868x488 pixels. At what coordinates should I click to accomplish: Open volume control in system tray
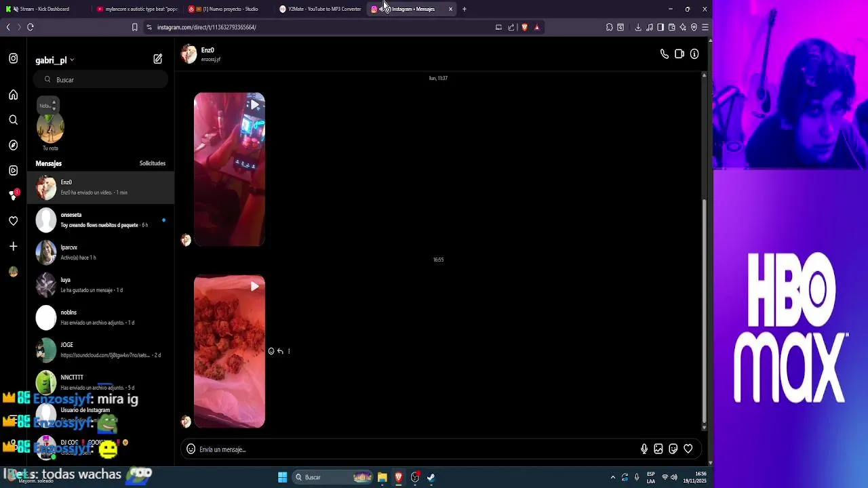click(674, 477)
